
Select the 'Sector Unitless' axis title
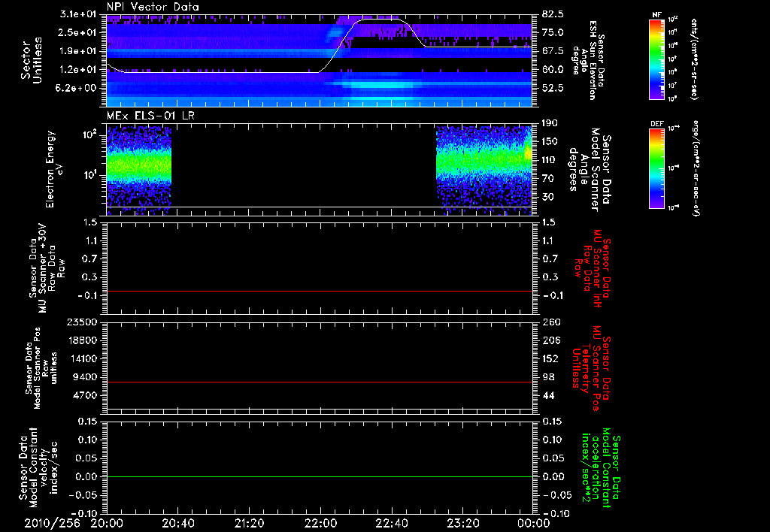click(x=31, y=60)
